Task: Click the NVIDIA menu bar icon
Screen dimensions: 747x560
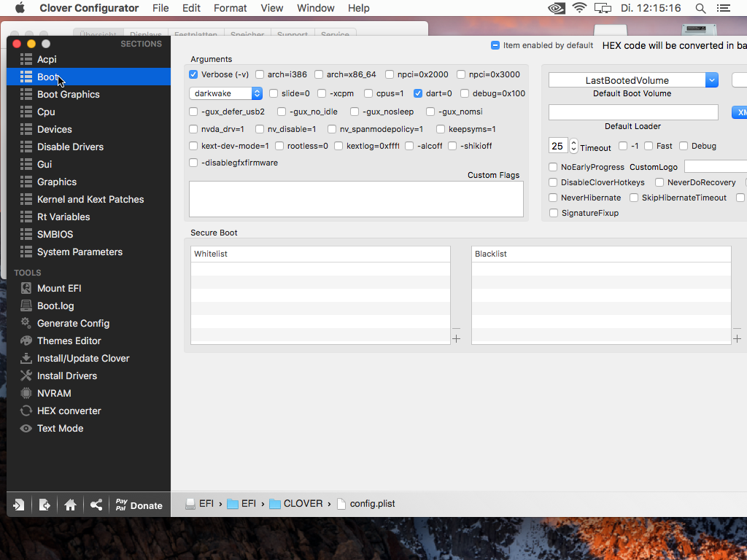Action: [x=556, y=8]
